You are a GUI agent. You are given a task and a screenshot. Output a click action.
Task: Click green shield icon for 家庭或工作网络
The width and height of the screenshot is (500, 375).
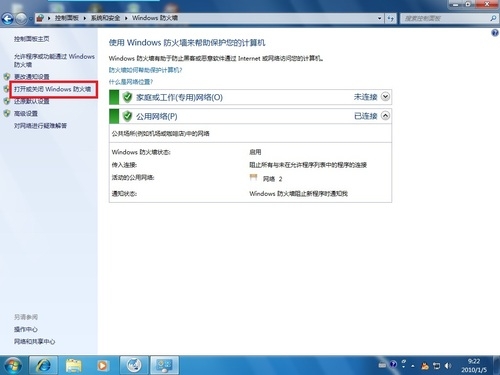127,97
